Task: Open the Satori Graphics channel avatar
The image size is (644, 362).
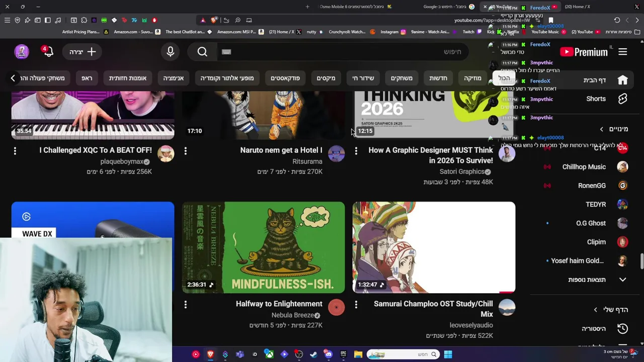Action: (507, 154)
